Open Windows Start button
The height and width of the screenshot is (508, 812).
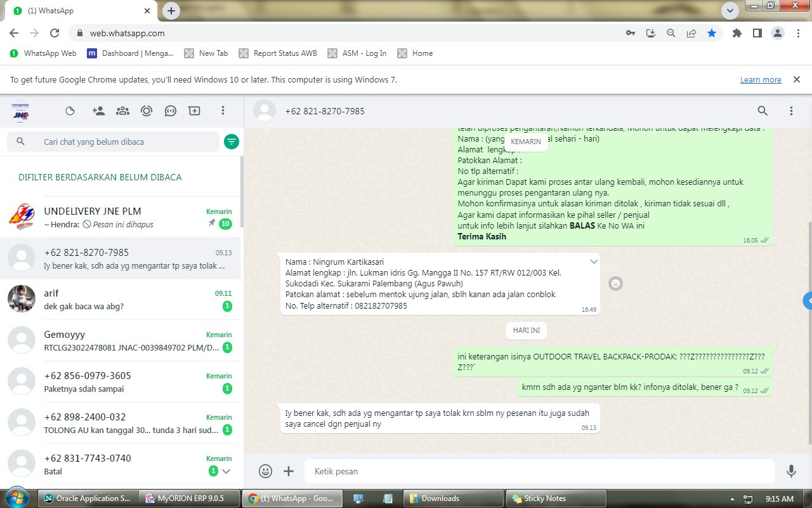pos(17,498)
